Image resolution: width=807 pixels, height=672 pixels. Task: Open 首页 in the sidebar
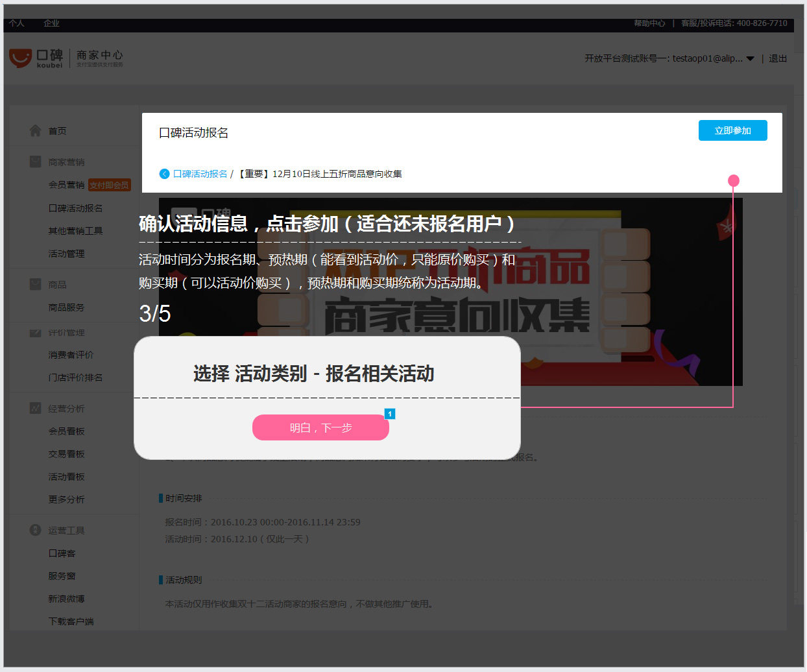click(x=57, y=131)
